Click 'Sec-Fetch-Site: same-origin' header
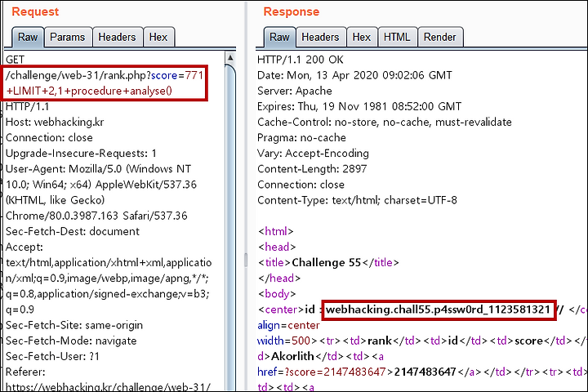 74,325
